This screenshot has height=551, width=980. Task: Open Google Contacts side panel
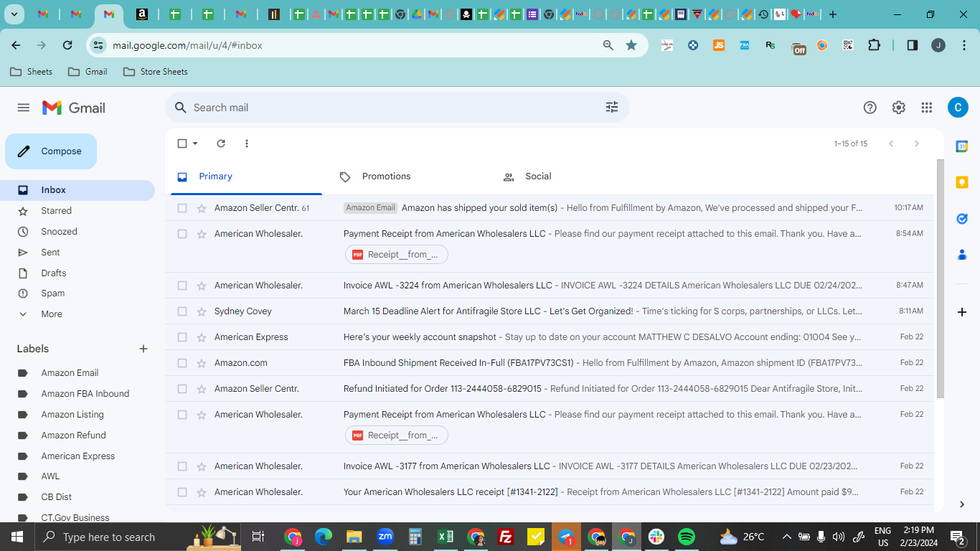click(x=962, y=254)
